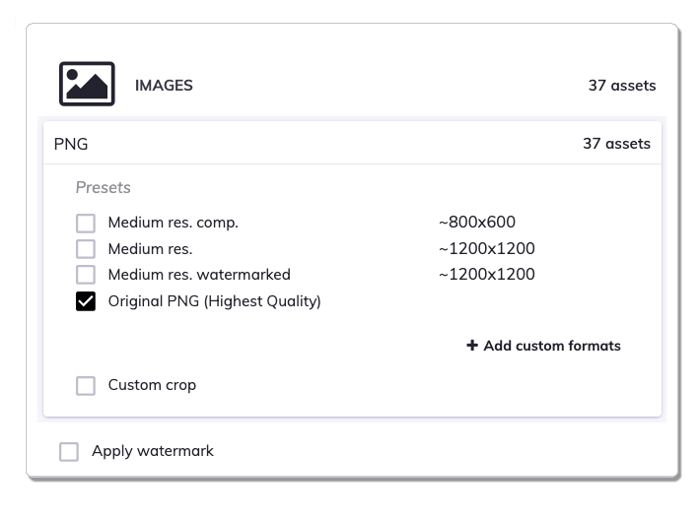The height and width of the screenshot is (519, 700).
Task: Enable the Medium res. comp. checkbox
Action: pyautogui.click(x=85, y=223)
